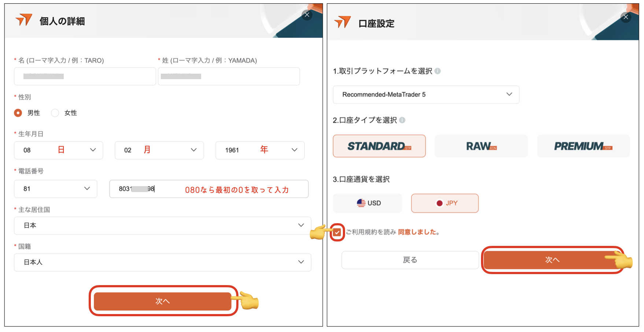Select the 男性 radio button

(18, 113)
